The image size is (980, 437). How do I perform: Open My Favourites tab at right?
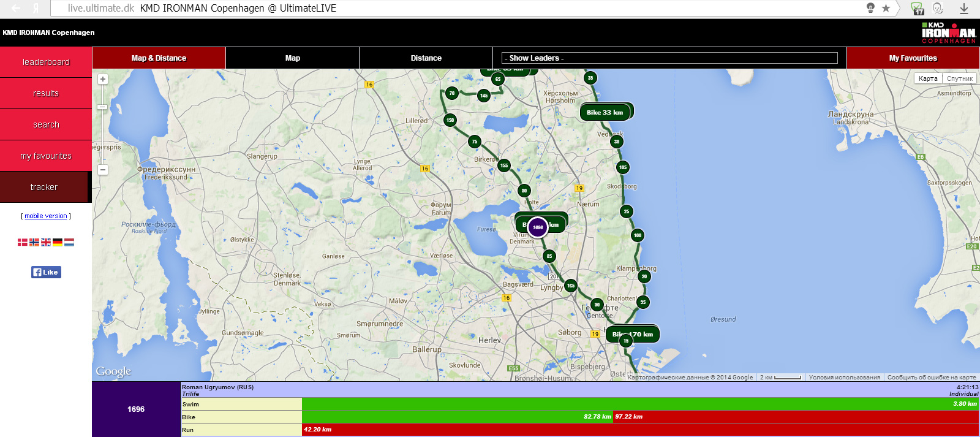913,58
